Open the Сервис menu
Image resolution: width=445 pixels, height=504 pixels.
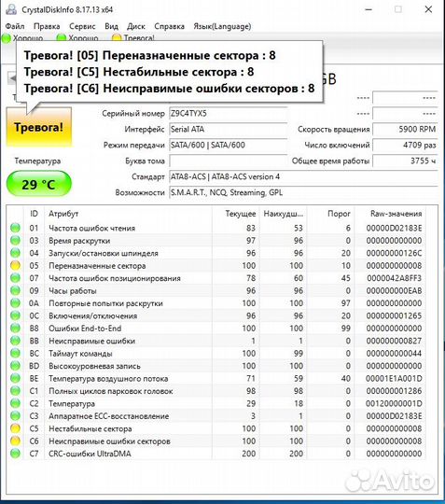click(x=82, y=26)
